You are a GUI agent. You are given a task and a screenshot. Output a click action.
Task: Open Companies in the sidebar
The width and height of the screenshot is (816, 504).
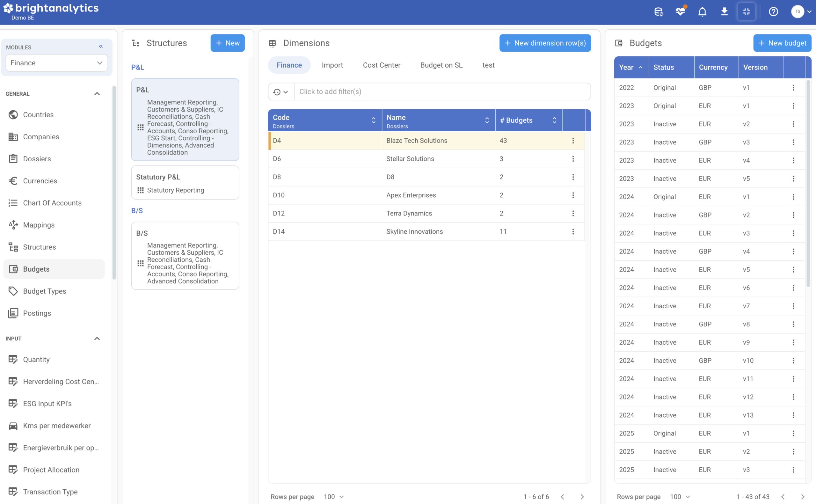click(54, 137)
